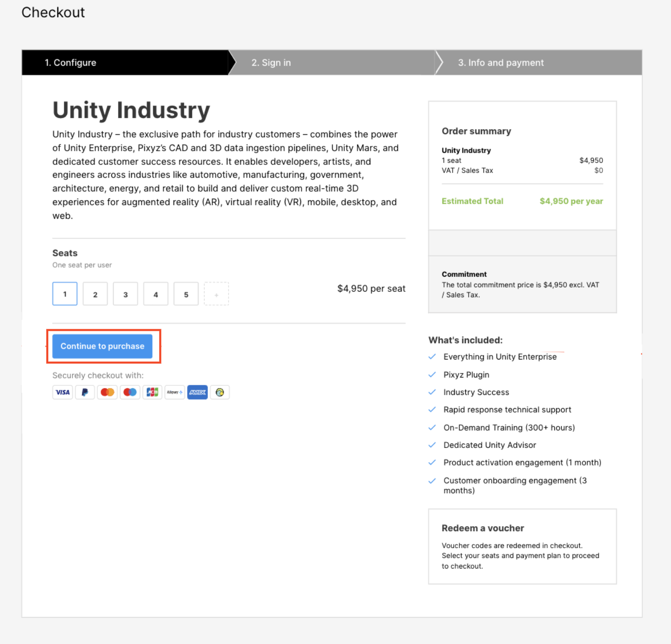Image resolution: width=671 pixels, height=644 pixels.
Task: Click the AMEX payment icon
Action: pos(197,392)
